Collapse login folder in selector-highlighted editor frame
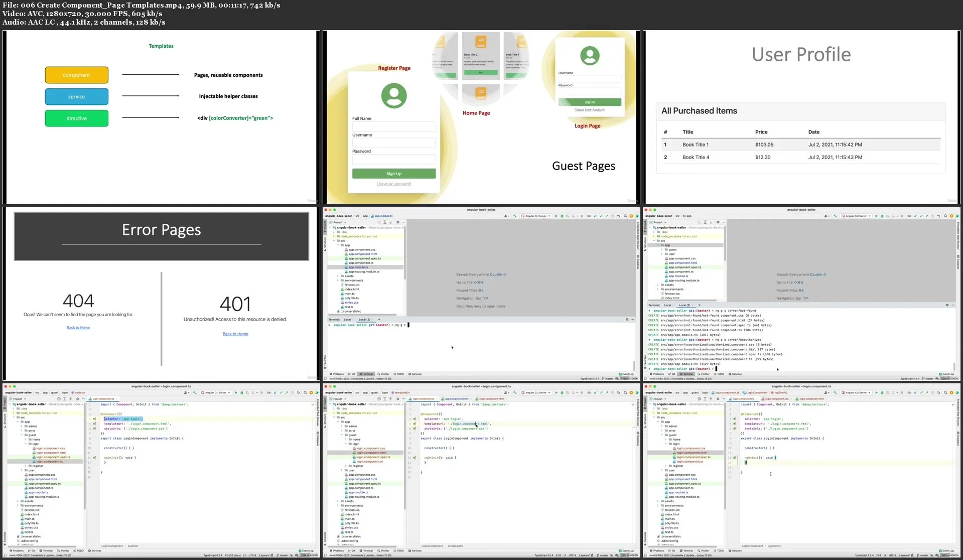 click(26, 444)
